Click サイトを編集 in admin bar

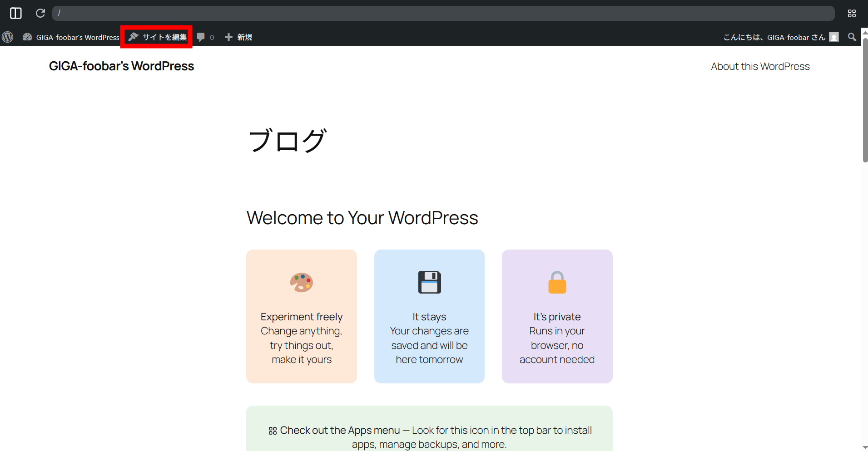(x=158, y=37)
